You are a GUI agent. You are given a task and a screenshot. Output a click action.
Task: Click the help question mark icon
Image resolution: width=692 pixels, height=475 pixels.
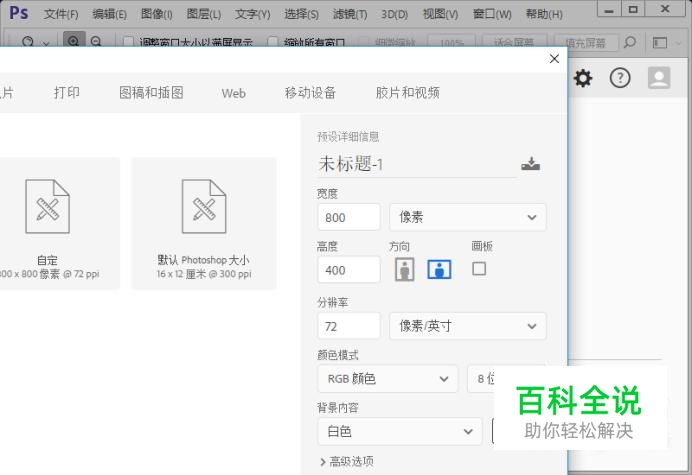(620, 78)
